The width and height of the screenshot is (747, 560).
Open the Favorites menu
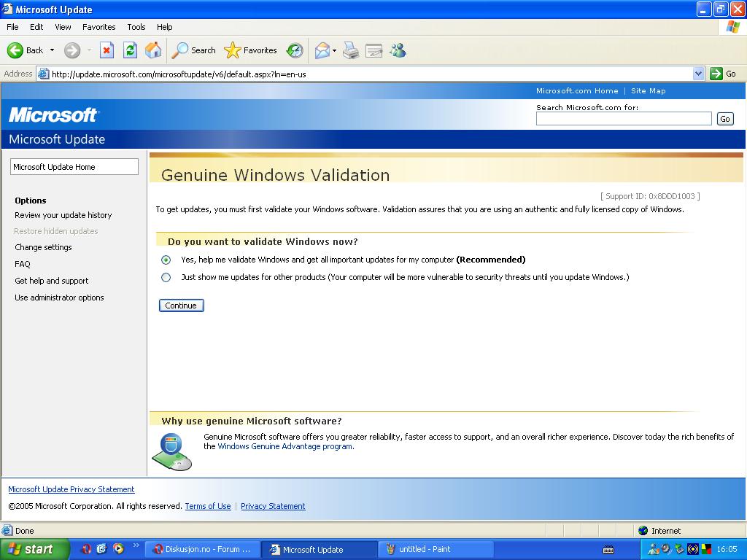(98, 27)
